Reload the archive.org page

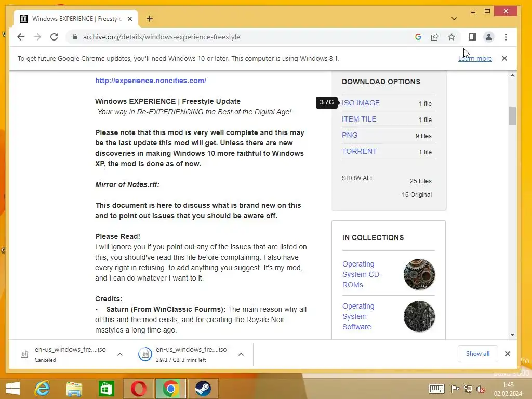click(54, 37)
